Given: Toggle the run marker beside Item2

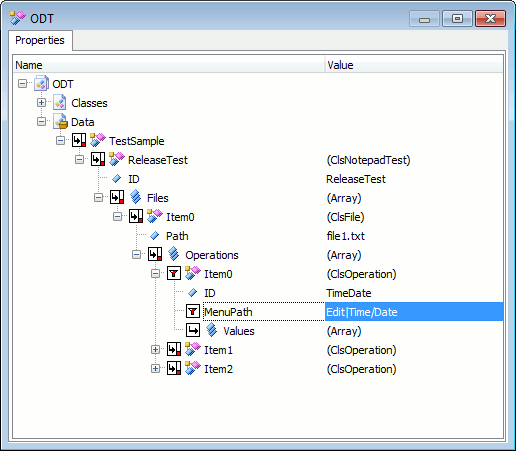Looking at the screenshot, I should pyautogui.click(x=174, y=369).
